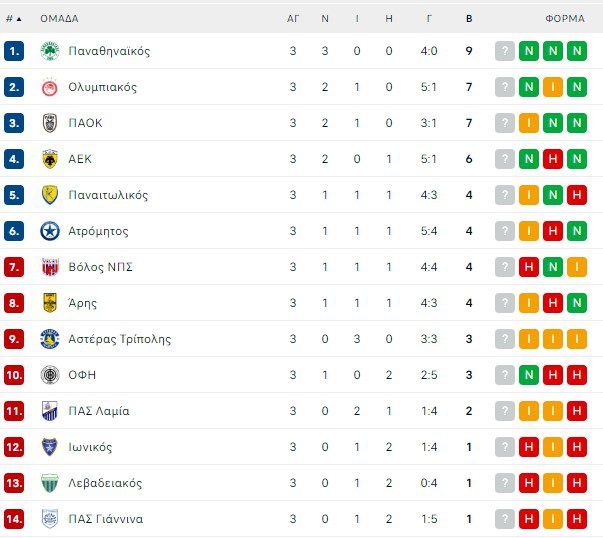
Task: Click the orange draw badge in Olympiacos row
Action: pyautogui.click(x=552, y=87)
